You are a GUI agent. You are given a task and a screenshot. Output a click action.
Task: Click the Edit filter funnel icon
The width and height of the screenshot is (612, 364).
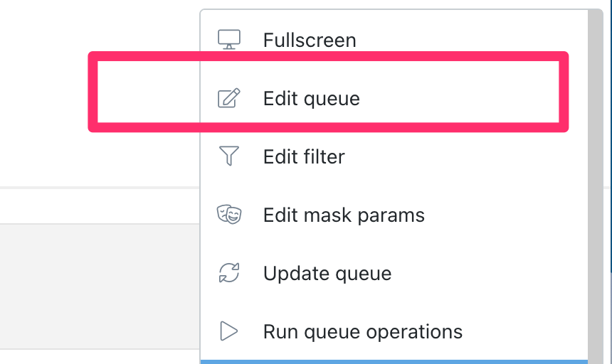coord(229,156)
